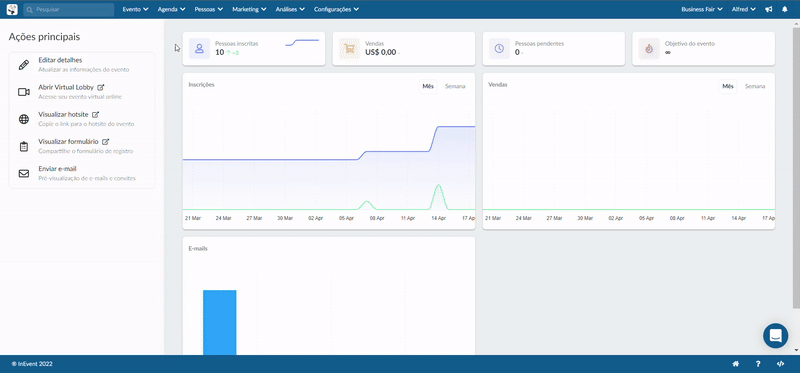Open Abrir Virtual Lobby
This screenshot has height=373, width=800.
(66, 87)
